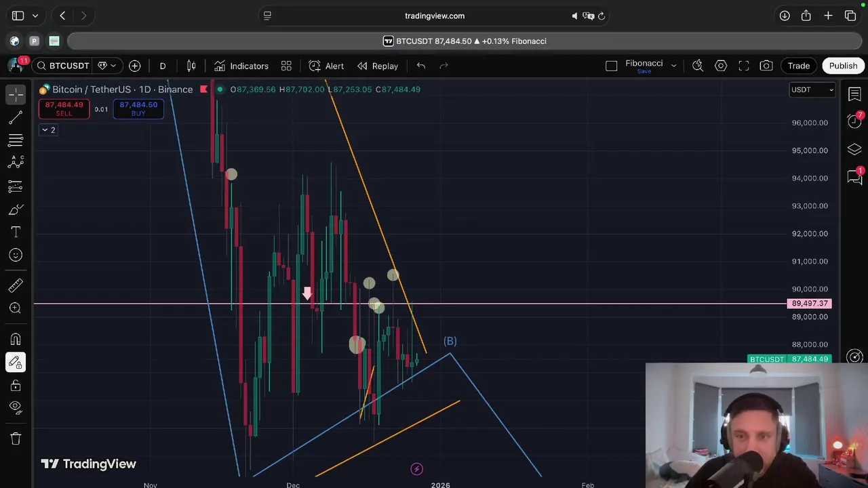The image size is (868, 488).
Task: Open the alerts clock panel
Action: pyautogui.click(x=854, y=121)
